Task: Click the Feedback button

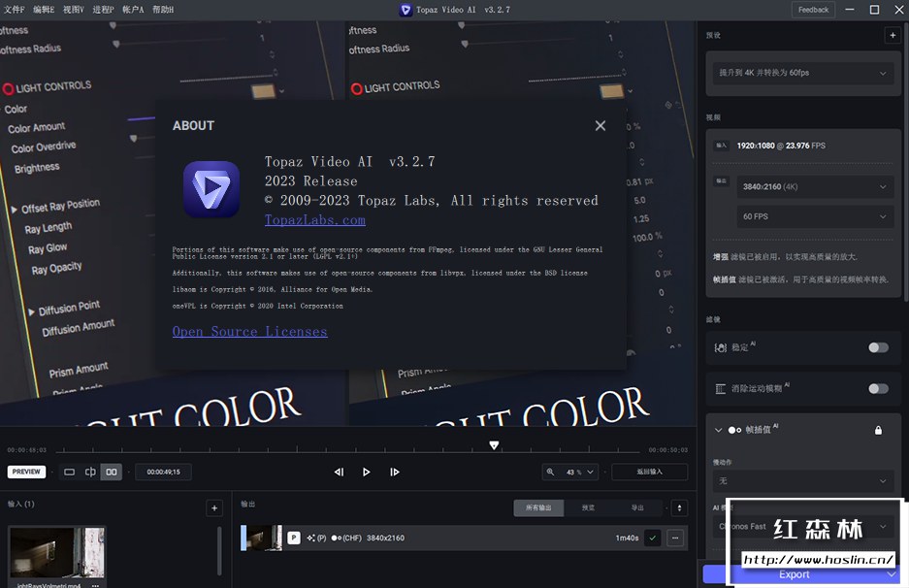Action: click(813, 10)
